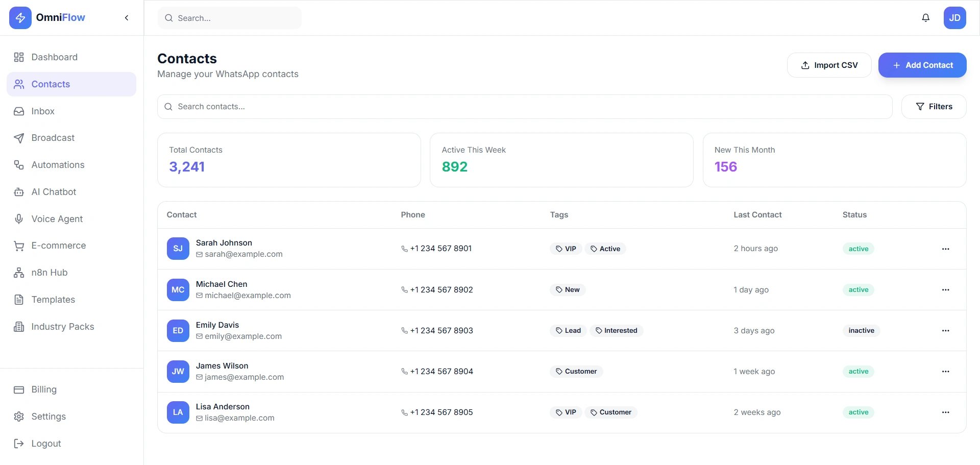Click the notification bell icon
The height and width of the screenshot is (465, 980).
(x=925, y=18)
